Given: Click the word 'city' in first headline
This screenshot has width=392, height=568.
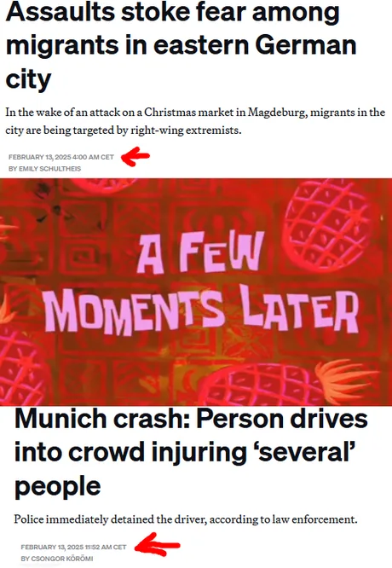Looking at the screenshot, I should coord(28,79).
